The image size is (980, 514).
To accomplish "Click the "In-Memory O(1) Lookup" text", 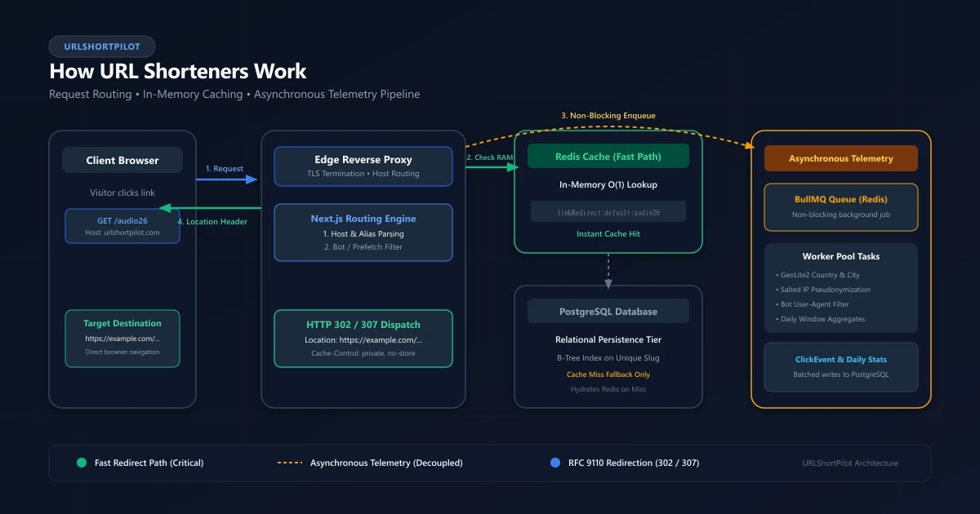I will [608, 184].
